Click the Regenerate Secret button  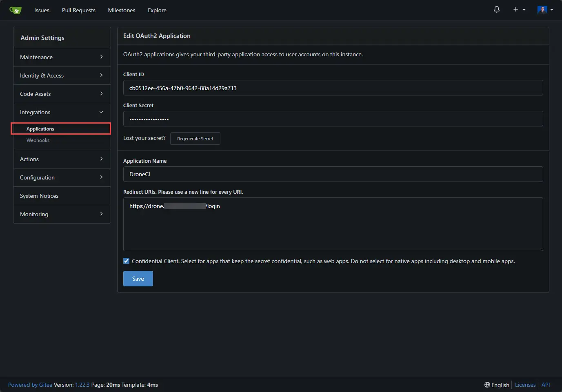(195, 139)
